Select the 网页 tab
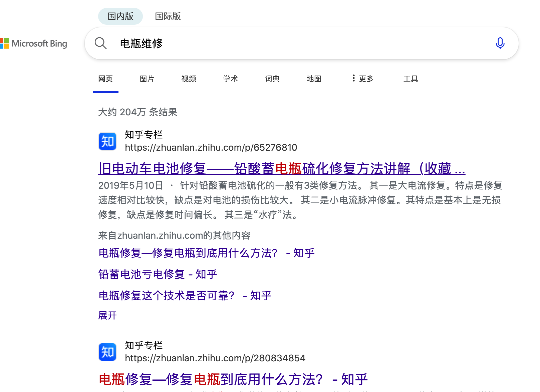 [x=105, y=79]
